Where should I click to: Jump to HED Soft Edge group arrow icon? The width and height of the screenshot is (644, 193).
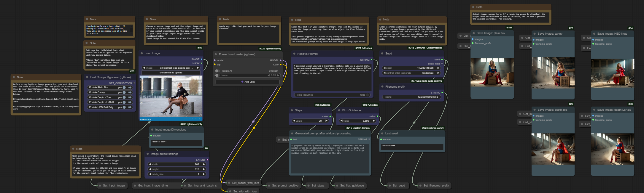point(130,107)
